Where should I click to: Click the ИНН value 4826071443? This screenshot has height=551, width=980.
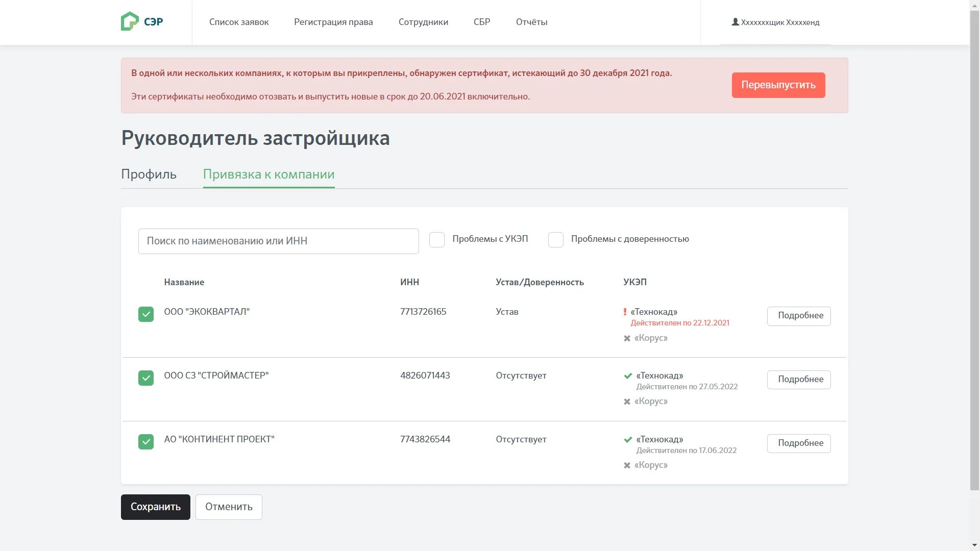(x=425, y=375)
